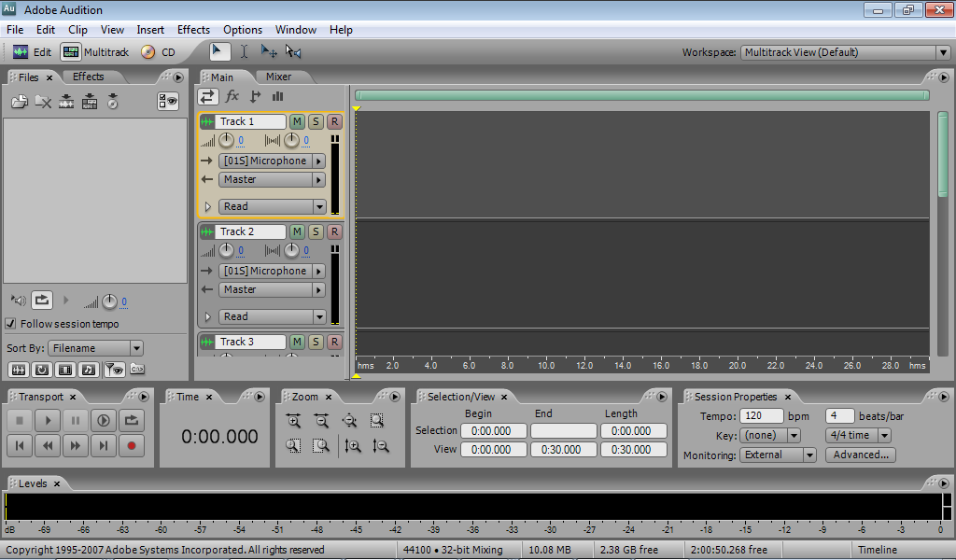Image resolution: width=956 pixels, height=560 pixels.
Task: Open the Clip menu
Action: click(x=77, y=29)
